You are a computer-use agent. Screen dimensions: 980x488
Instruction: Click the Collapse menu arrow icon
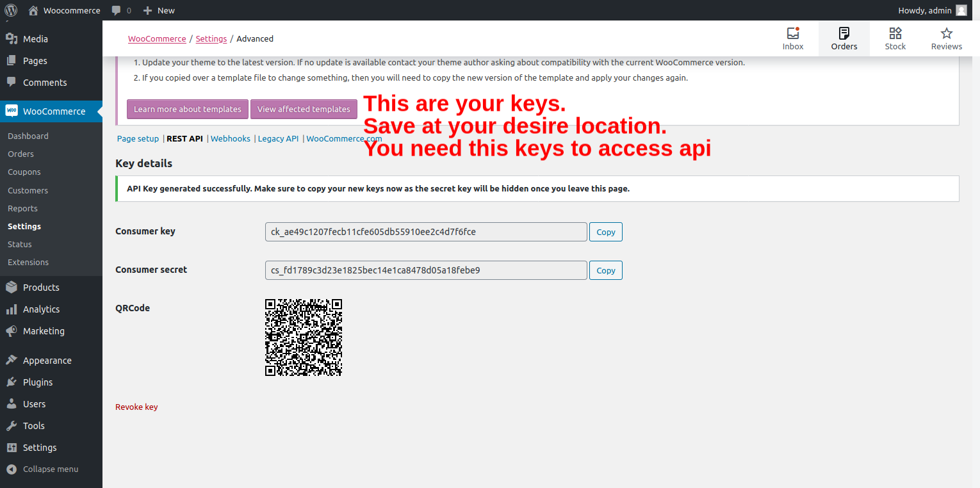point(12,469)
